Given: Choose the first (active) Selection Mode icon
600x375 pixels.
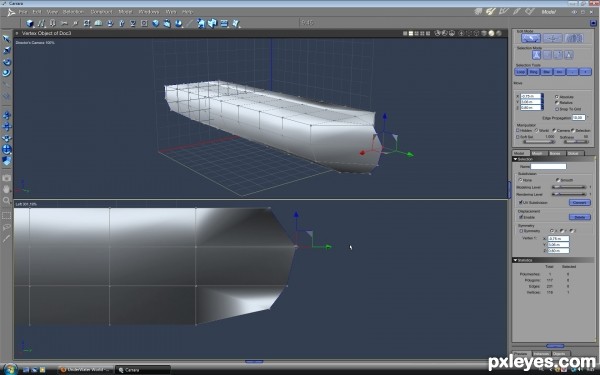Looking at the screenshot, I should coord(536,55).
